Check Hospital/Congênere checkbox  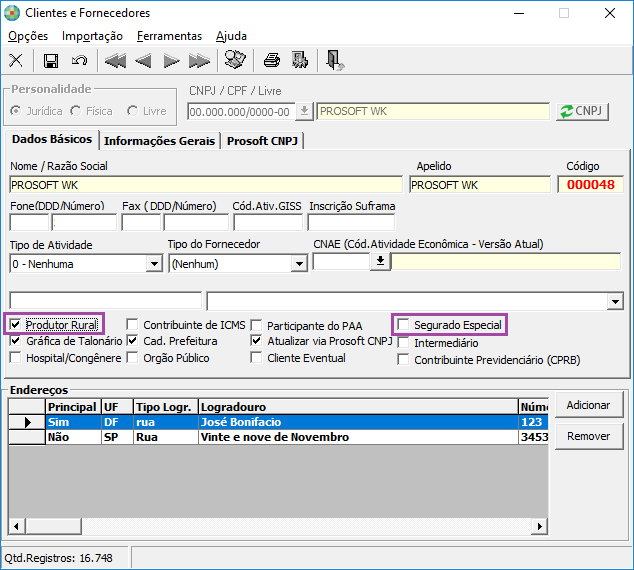[x=15, y=357]
